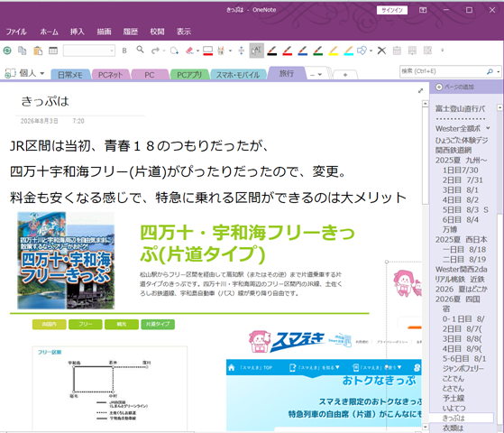Open the Shapes dropdown arrow
The height and width of the screenshot is (433, 504).
[x=371, y=51]
